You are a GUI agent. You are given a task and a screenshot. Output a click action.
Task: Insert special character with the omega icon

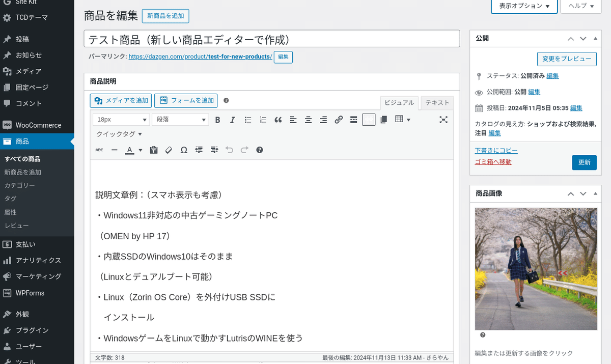(x=184, y=150)
